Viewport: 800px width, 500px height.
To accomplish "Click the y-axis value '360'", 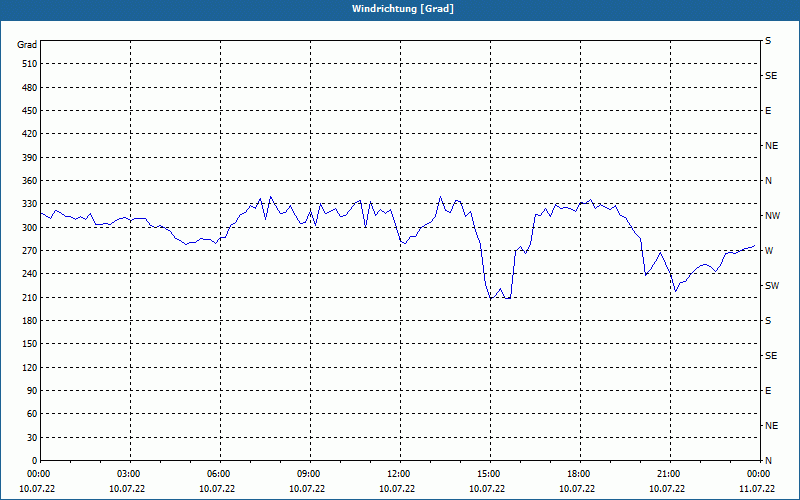I will (x=30, y=181).
